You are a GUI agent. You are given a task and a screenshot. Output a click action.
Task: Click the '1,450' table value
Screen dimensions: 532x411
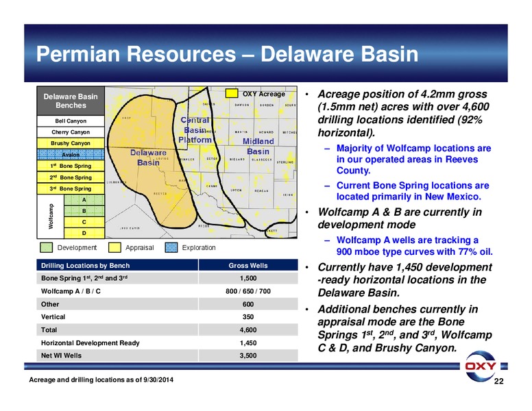(x=248, y=343)
